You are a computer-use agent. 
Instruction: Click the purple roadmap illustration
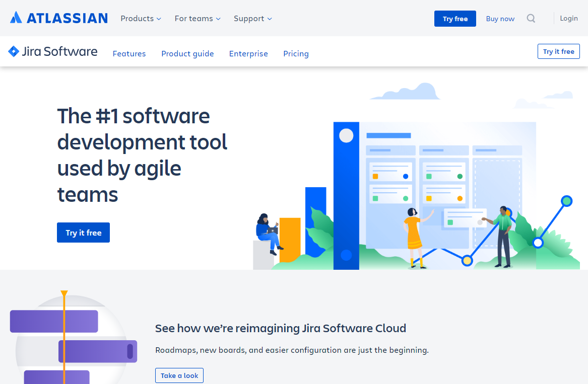pos(74,337)
